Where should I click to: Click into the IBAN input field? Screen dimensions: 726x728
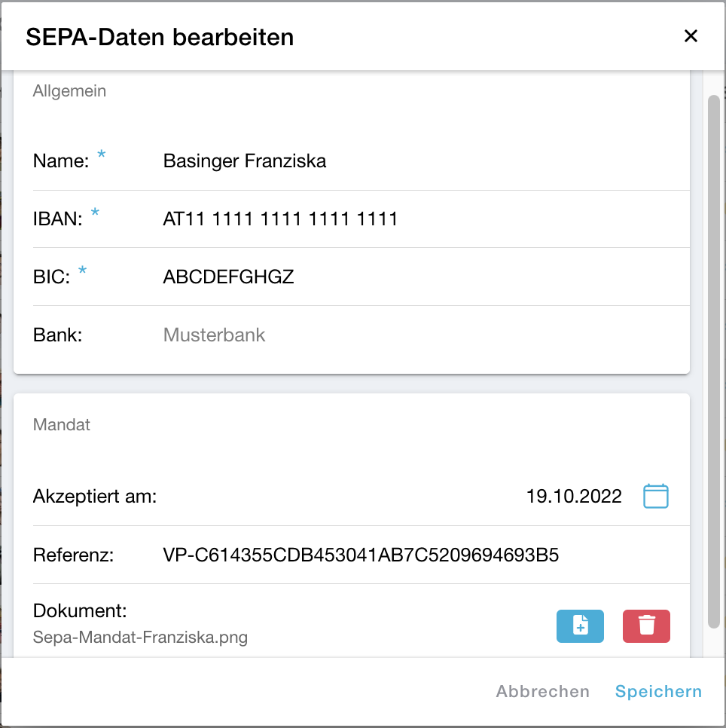click(280, 219)
